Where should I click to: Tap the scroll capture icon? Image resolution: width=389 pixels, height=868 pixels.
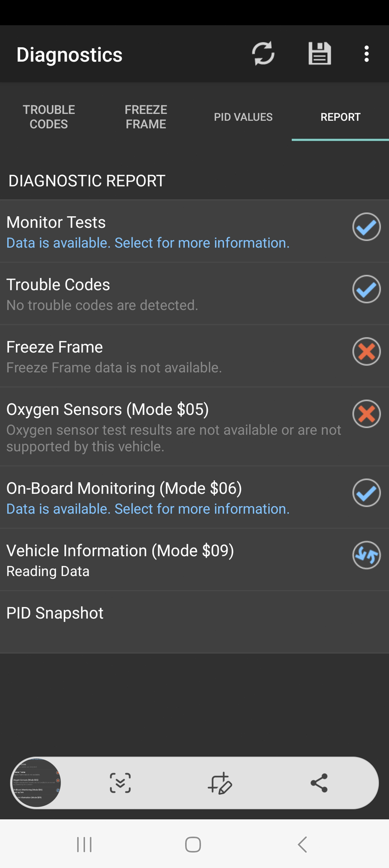[120, 783]
